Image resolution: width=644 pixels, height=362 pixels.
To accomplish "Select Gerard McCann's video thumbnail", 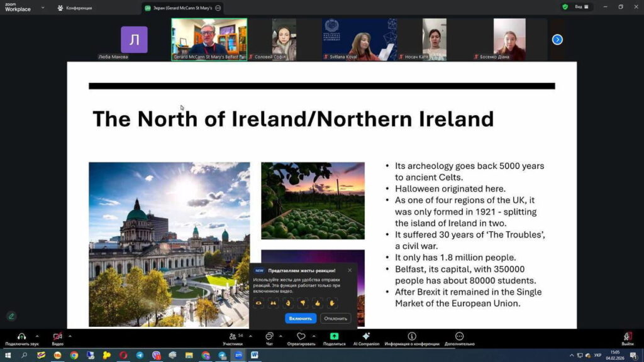I will [209, 39].
